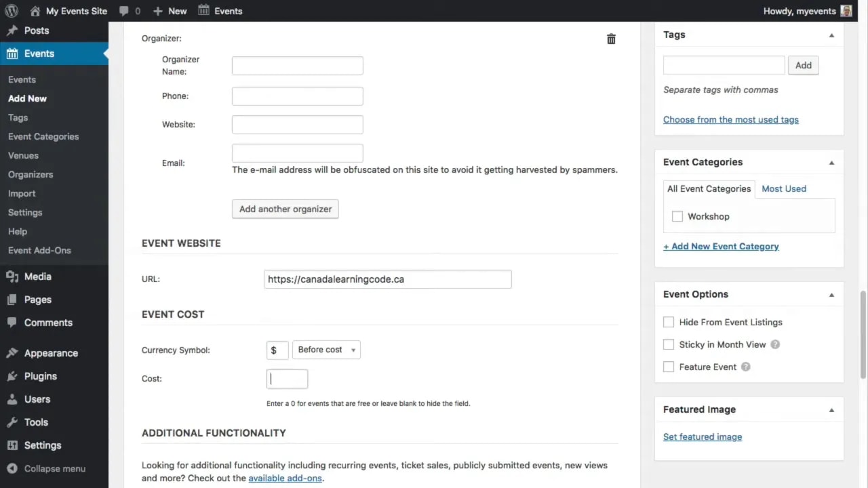Click the Events calendar icon in sidebar

tap(12, 54)
